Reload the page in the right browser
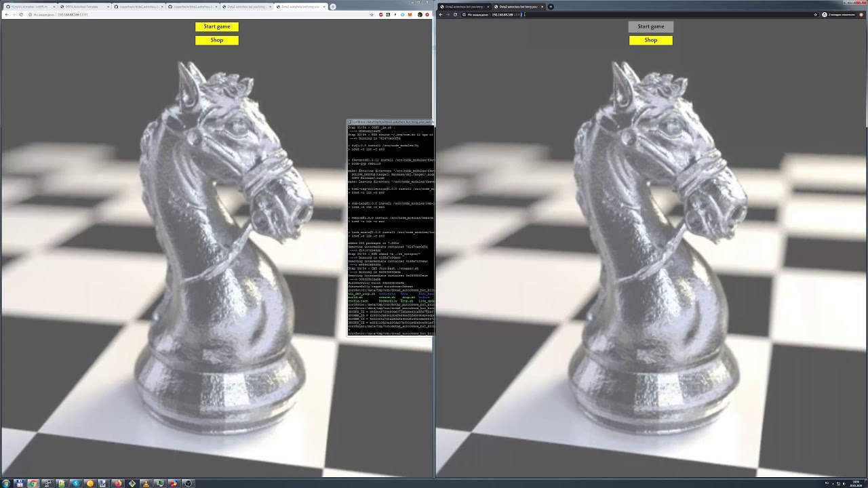 point(455,14)
